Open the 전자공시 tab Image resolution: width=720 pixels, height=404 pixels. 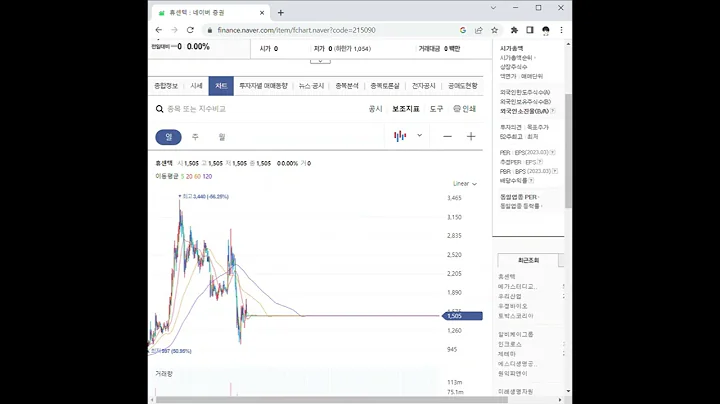coord(423,86)
